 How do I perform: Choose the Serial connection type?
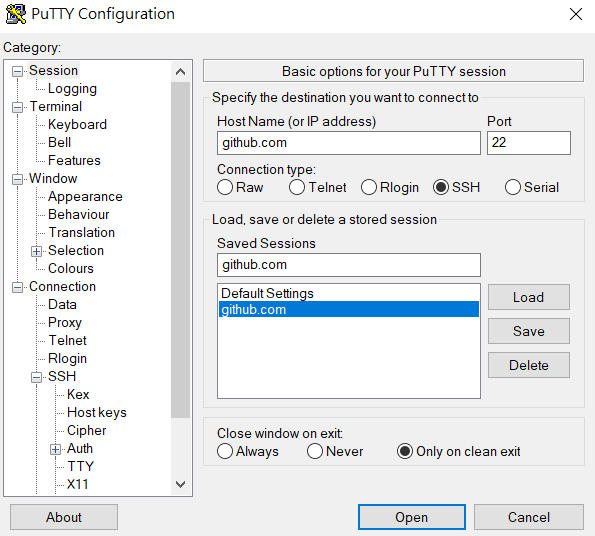tap(513, 187)
